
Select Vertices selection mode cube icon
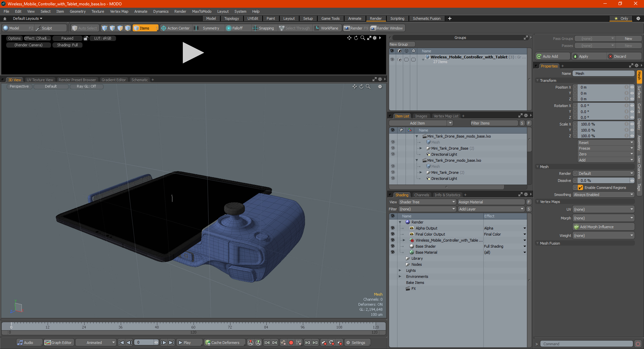(105, 28)
